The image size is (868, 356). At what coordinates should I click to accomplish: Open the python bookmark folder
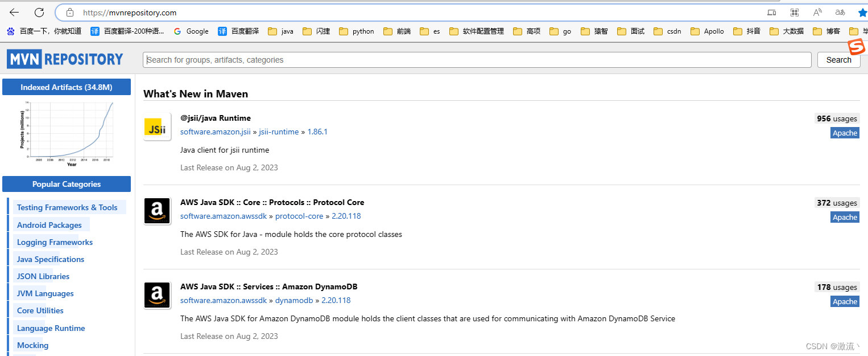coord(357,31)
